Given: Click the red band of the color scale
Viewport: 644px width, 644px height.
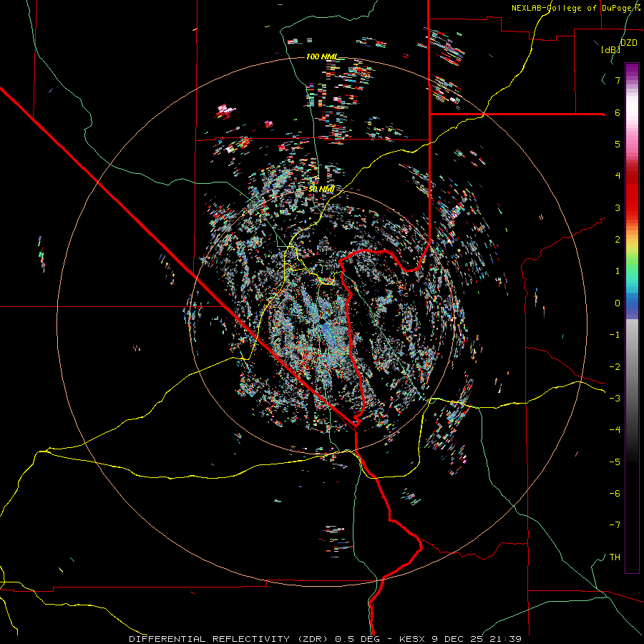Looking at the screenshot, I should coord(632,197).
